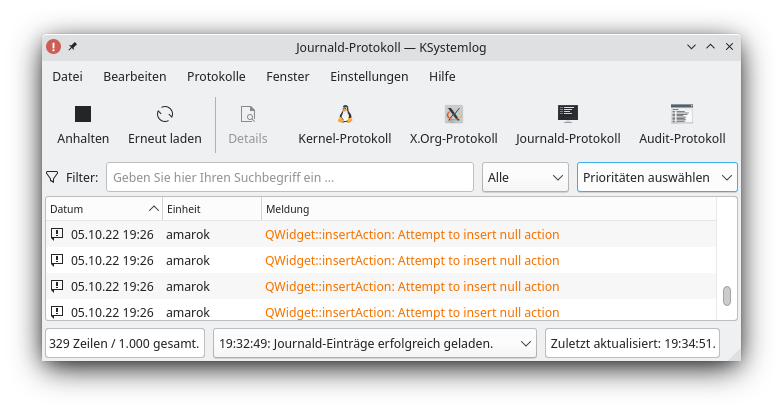Select the first amarok log entry row
Image resolution: width=783 pixels, height=411 pixels.
coord(380,235)
